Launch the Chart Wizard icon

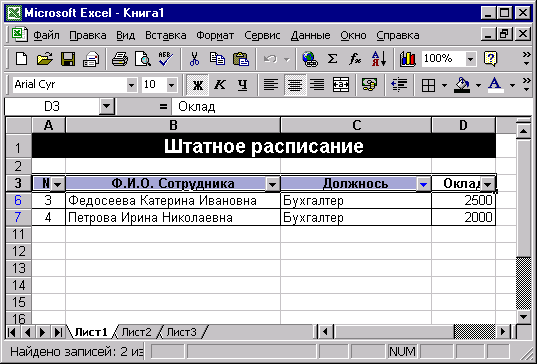(x=408, y=59)
